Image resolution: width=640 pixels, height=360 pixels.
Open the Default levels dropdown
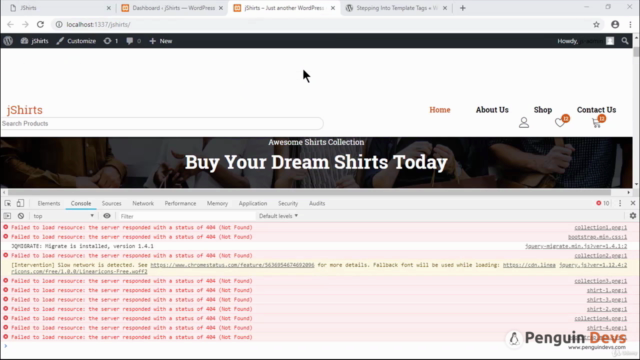278,216
